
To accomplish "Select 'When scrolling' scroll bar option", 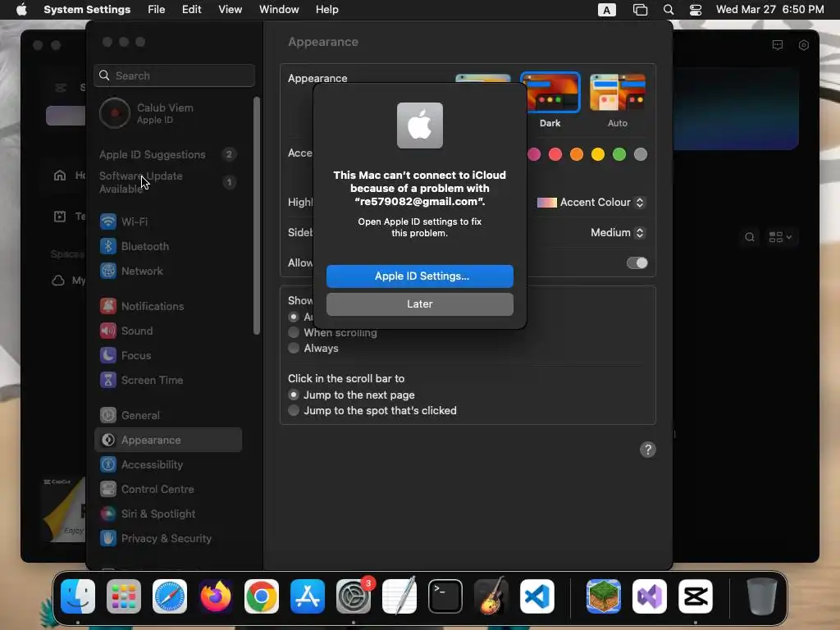I will coord(333,333).
